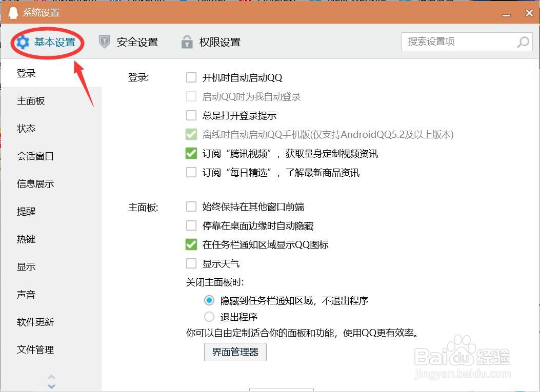Screen dimensions: 540x392
Task: Check 总是打开登录提示
Action: click(191, 115)
